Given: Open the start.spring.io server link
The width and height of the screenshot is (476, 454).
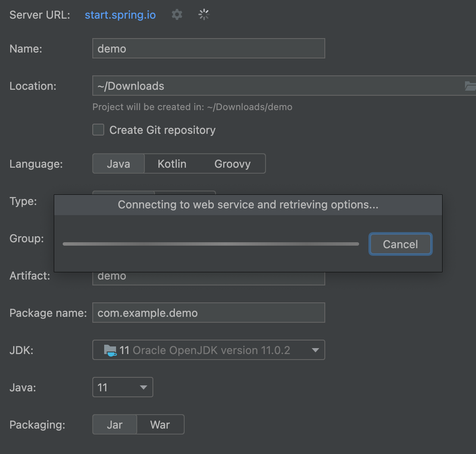Looking at the screenshot, I should pos(120,15).
